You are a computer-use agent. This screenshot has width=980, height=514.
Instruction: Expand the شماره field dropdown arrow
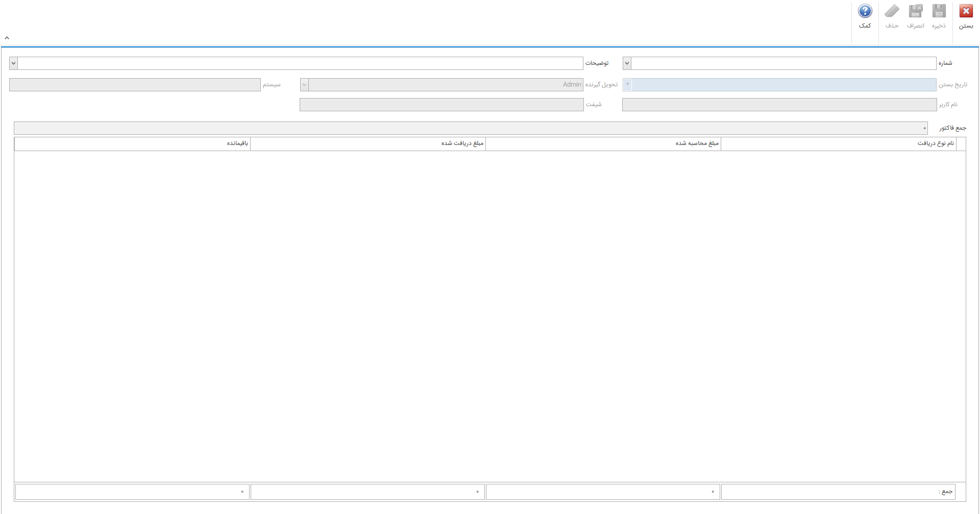click(627, 63)
